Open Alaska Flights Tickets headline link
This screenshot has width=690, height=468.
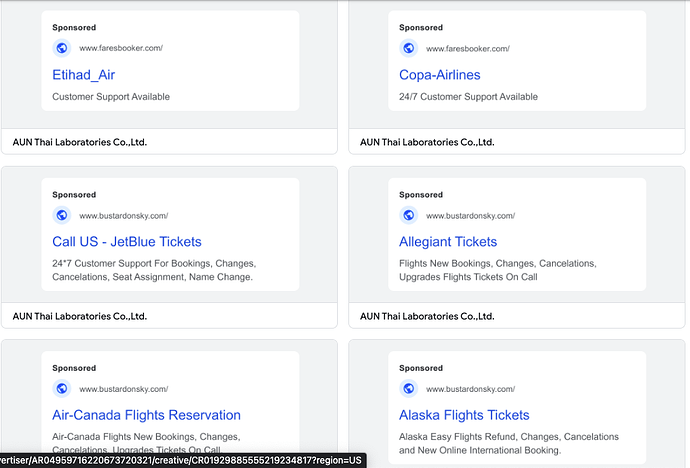point(464,415)
